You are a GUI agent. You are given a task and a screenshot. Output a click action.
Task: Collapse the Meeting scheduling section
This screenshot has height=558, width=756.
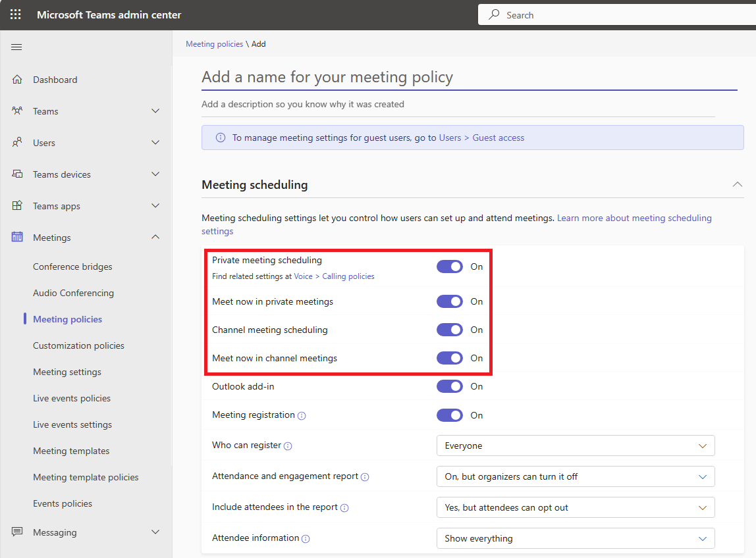coord(737,185)
